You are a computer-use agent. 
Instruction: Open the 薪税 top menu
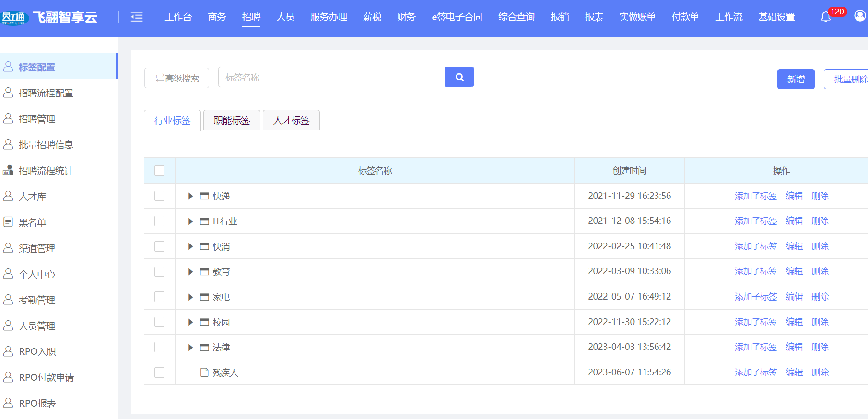tap(372, 17)
